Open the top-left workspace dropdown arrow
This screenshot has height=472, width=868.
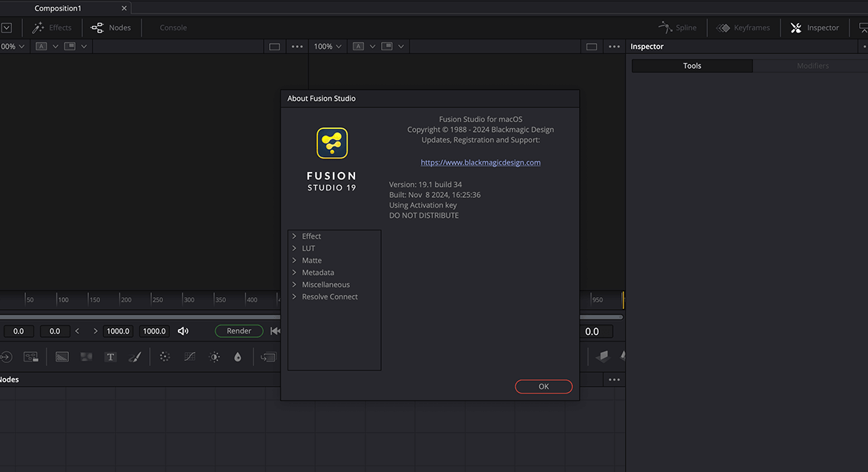(x=7, y=27)
